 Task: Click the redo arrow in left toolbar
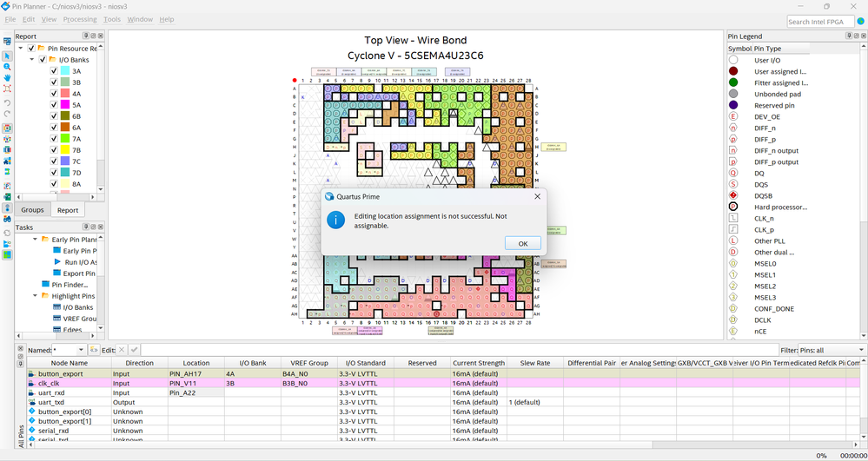(x=7, y=114)
